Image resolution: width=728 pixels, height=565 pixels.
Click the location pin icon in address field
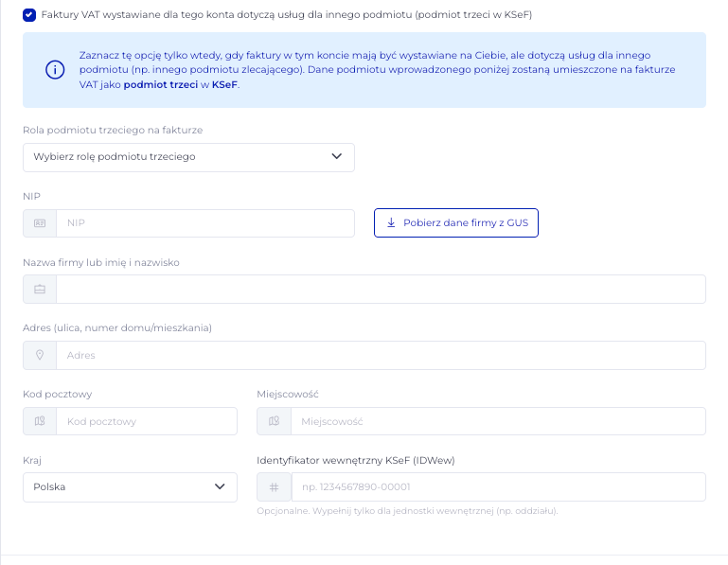pos(40,356)
